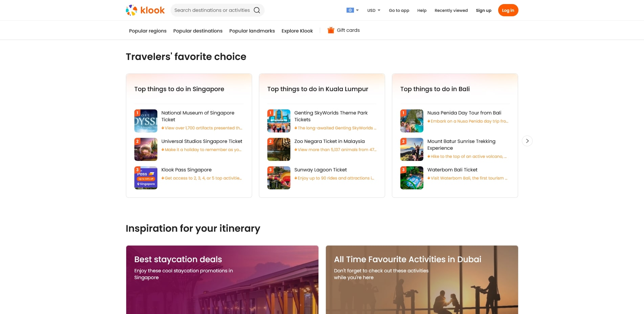Open Nusa Penida Day Tour link
Image resolution: width=644 pixels, height=314 pixels.
coord(464,113)
